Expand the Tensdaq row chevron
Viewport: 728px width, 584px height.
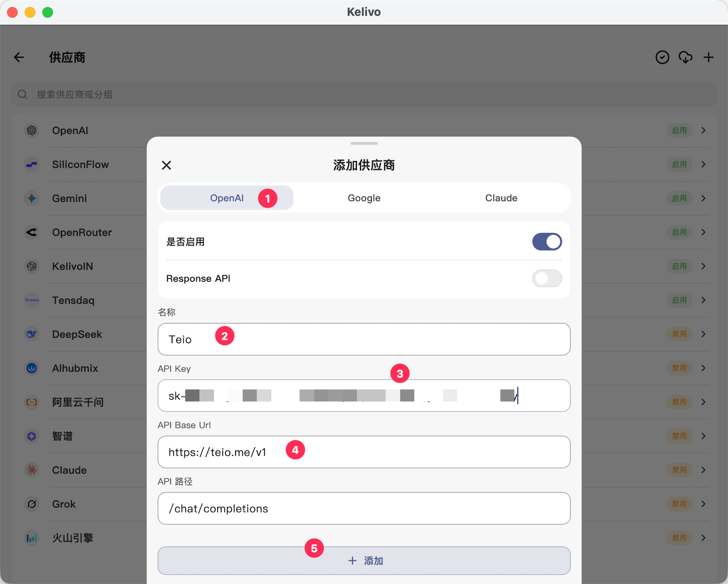click(703, 300)
